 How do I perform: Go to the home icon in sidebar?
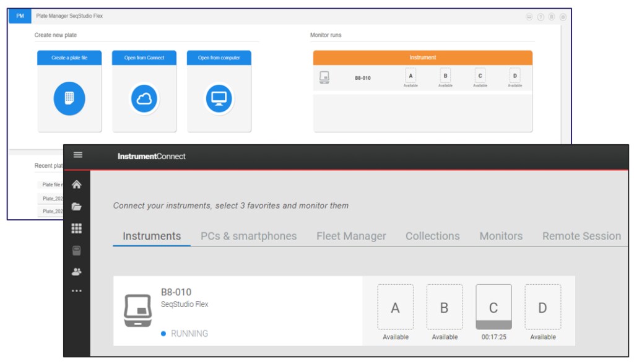point(76,185)
